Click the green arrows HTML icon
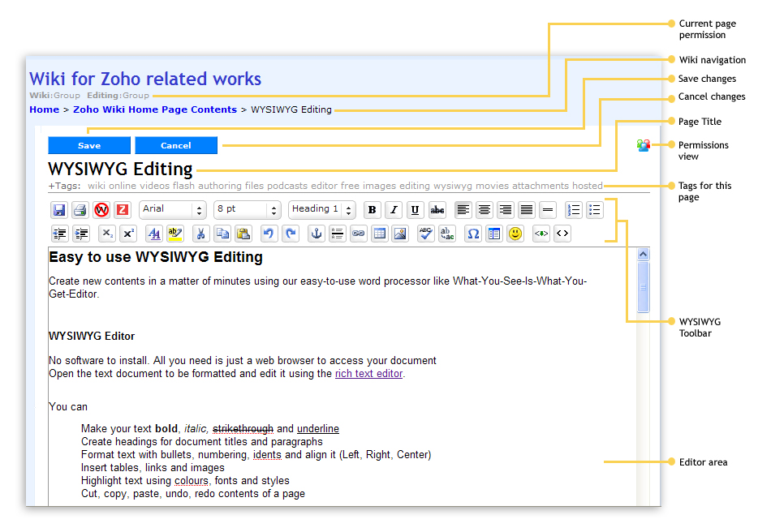This screenshot has width=771, height=532. coord(541,234)
